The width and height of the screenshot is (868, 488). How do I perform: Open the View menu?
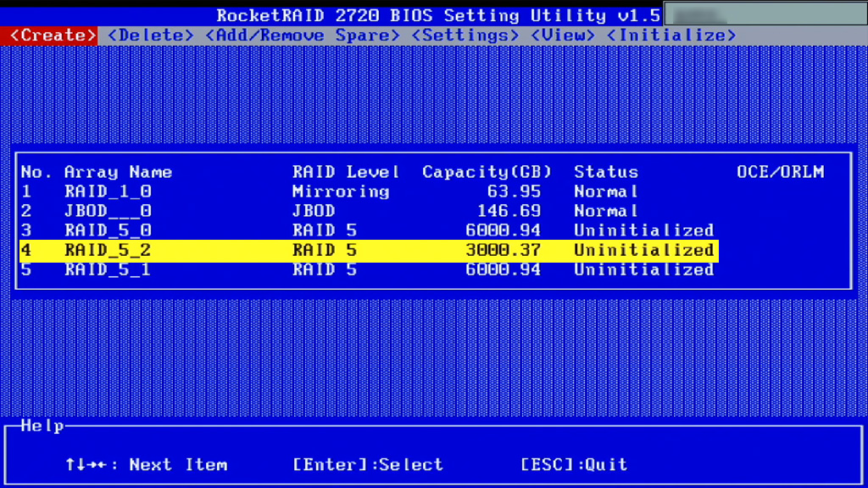point(563,36)
